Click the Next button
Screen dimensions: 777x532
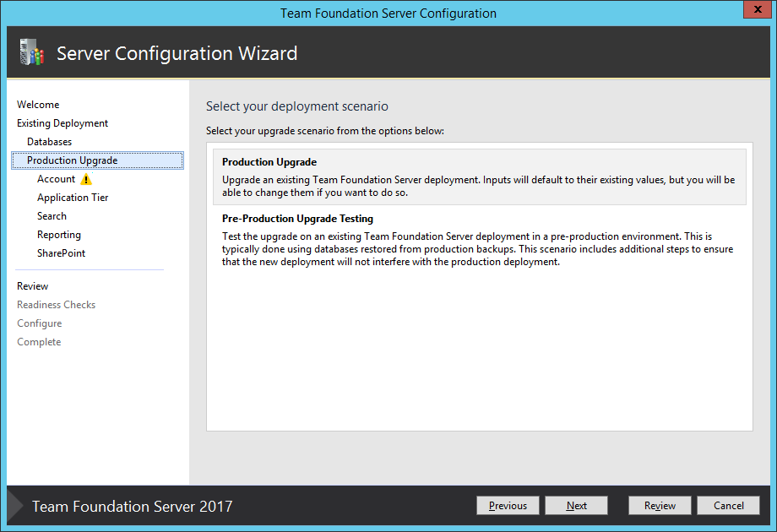click(576, 506)
